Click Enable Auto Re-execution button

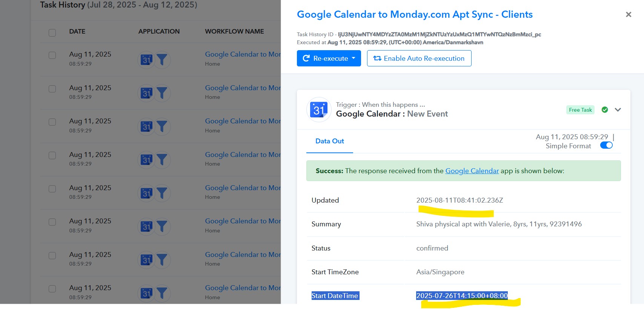pos(419,58)
